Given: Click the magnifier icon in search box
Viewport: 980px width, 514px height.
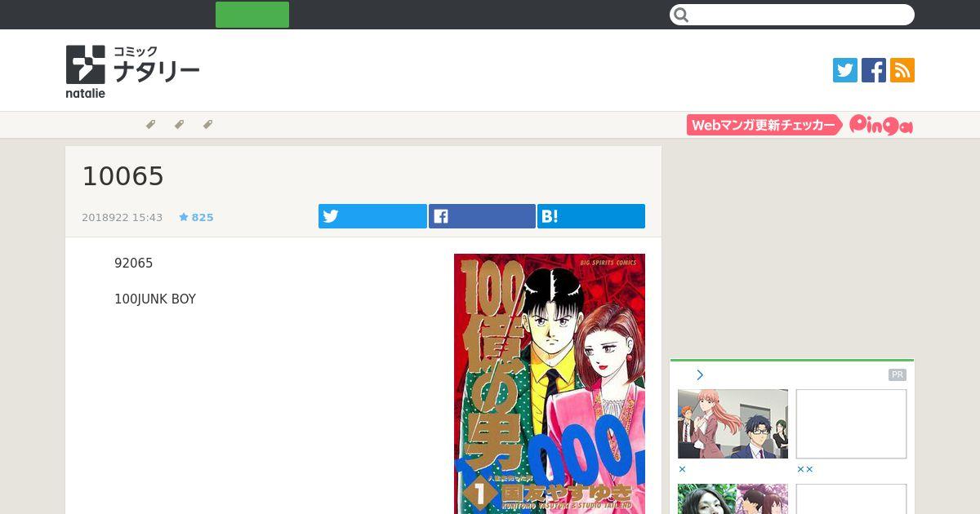Looking at the screenshot, I should click(682, 15).
